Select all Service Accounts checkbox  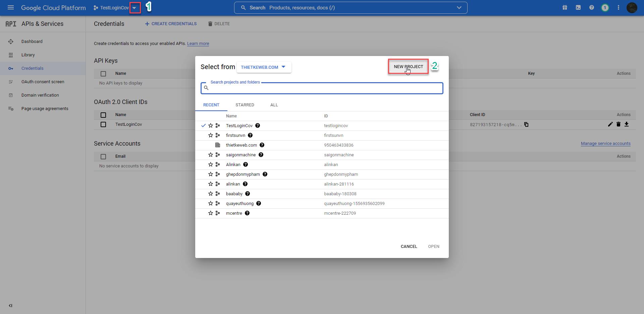103,157
